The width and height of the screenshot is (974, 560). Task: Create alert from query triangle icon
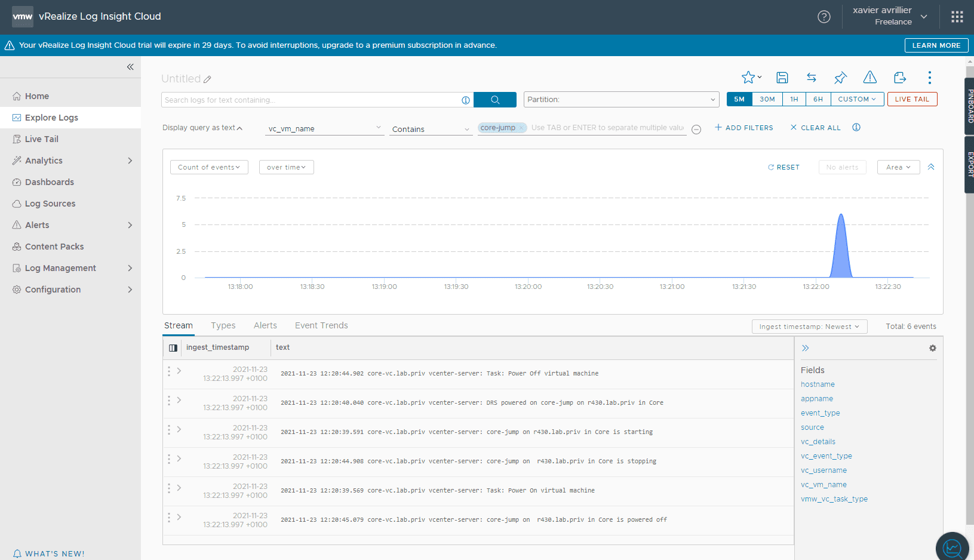(x=870, y=78)
